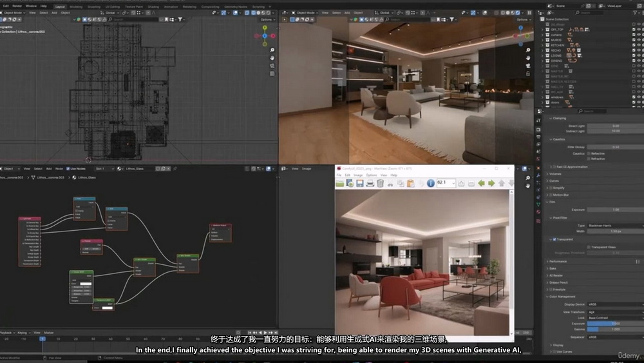Enable Transparent Glass checkbox
Viewport: 644px width, 363px height.
pyautogui.click(x=589, y=247)
